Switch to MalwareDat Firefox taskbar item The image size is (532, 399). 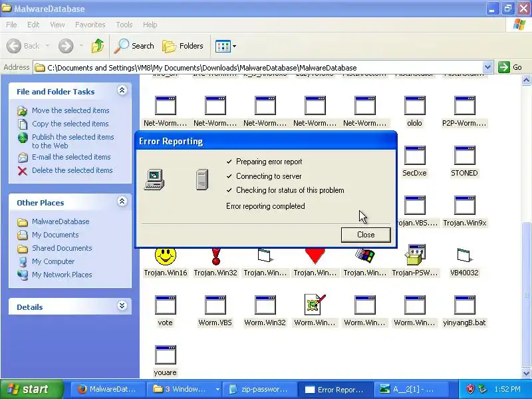tap(108, 389)
